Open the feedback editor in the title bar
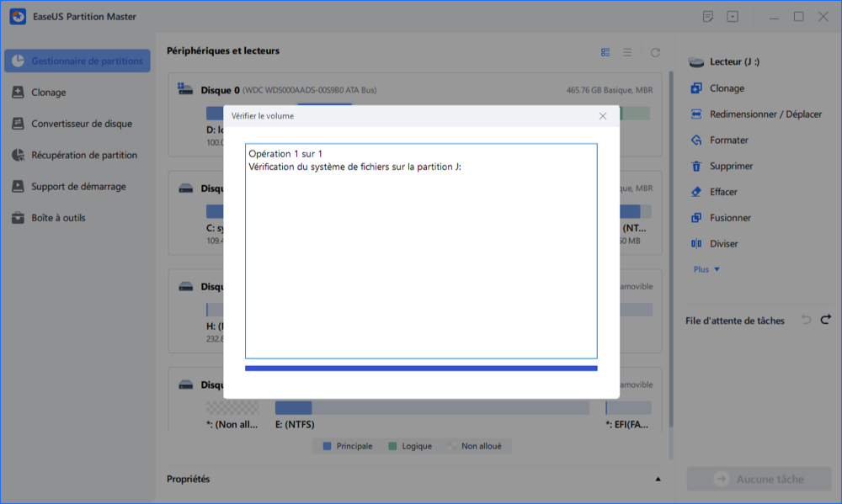The image size is (842, 504). (710, 16)
